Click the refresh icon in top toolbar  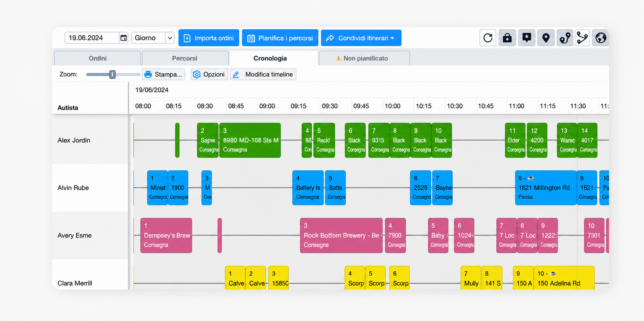pyautogui.click(x=488, y=38)
